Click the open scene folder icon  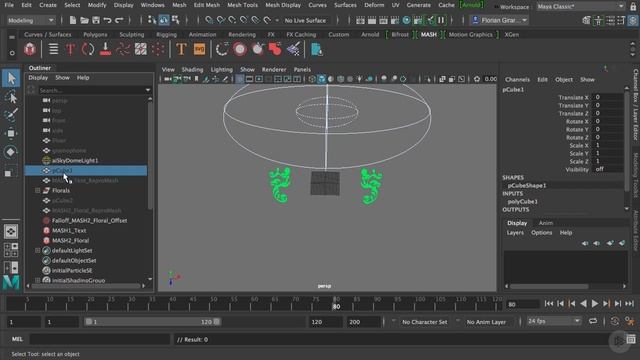[x=84, y=20]
